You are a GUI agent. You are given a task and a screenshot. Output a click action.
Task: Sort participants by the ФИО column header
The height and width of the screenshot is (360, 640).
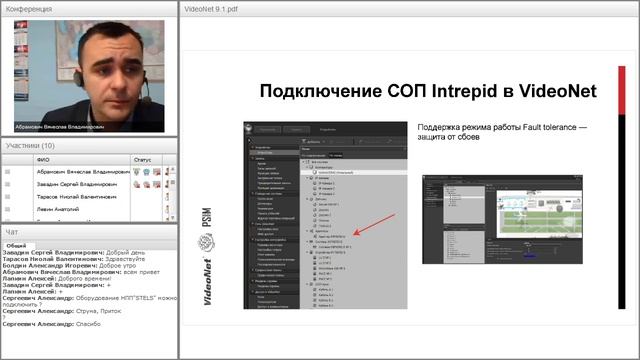coord(82,160)
